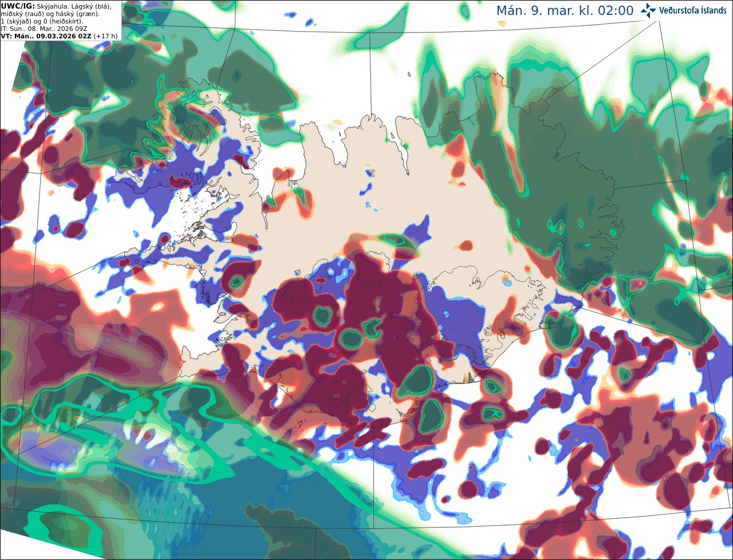The width and height of the screenshot is (733, 560).
Task: Click the 'UWC/IG: Skýjahula. Lágský (blá),' legend line
Action: pyautogui.click(x=56, y=6)
